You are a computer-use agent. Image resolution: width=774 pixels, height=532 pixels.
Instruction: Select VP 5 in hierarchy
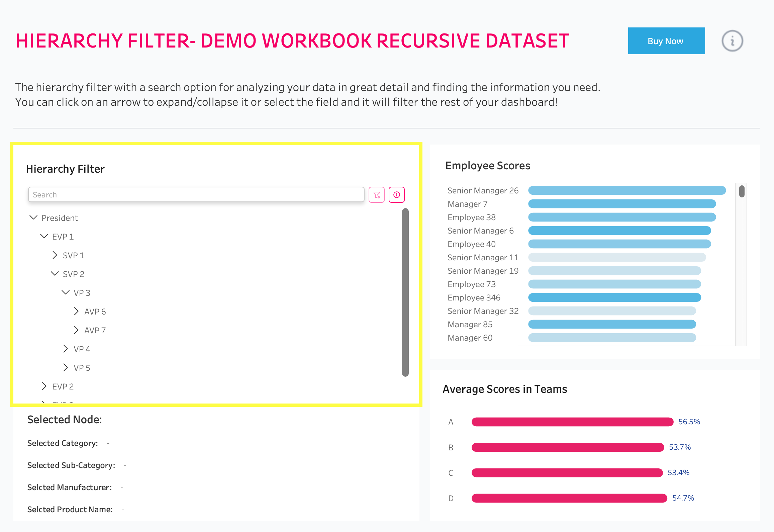82,368
